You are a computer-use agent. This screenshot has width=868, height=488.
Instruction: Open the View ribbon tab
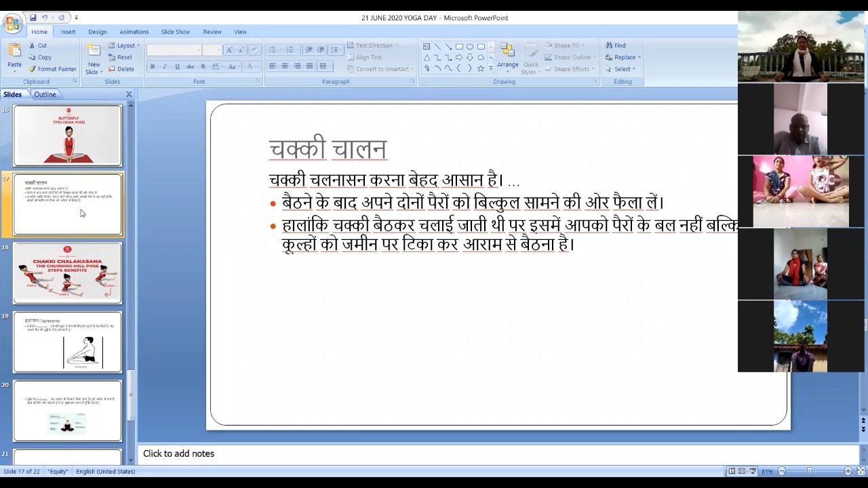[240, 32]
